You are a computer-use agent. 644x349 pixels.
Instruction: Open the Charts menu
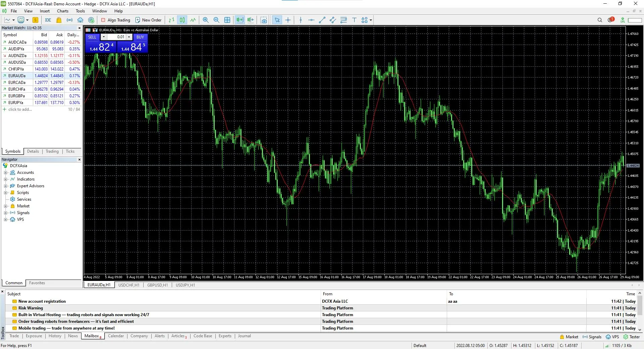[x=63, y=11]
